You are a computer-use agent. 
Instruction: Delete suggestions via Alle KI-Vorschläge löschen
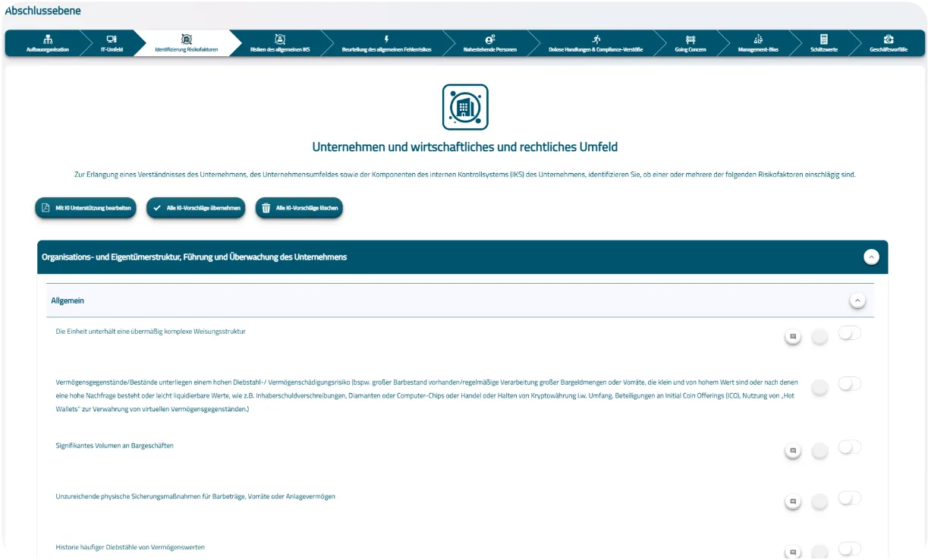click(x=299, y=208)
